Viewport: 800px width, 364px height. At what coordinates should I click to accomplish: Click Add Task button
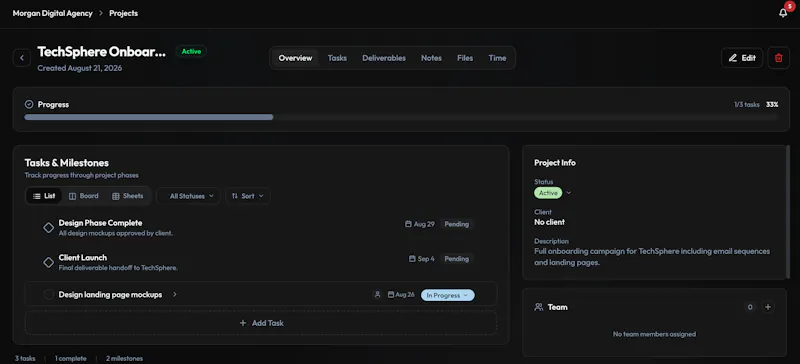click(x=261, y=323)
